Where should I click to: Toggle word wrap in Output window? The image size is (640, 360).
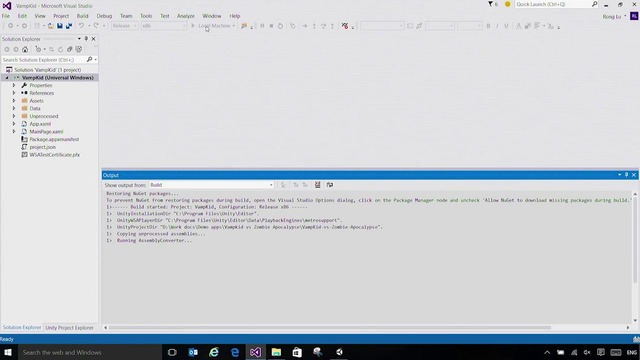(x=330, y=185)
